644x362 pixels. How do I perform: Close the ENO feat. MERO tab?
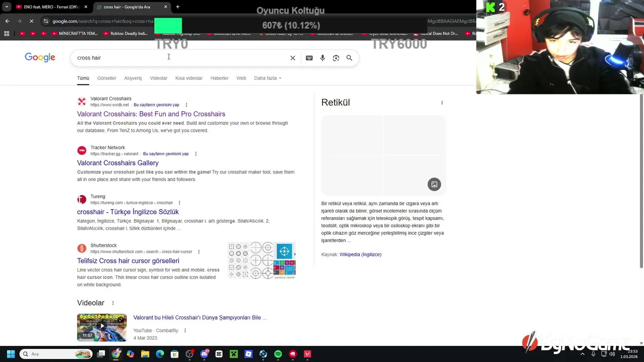(86, 7)
